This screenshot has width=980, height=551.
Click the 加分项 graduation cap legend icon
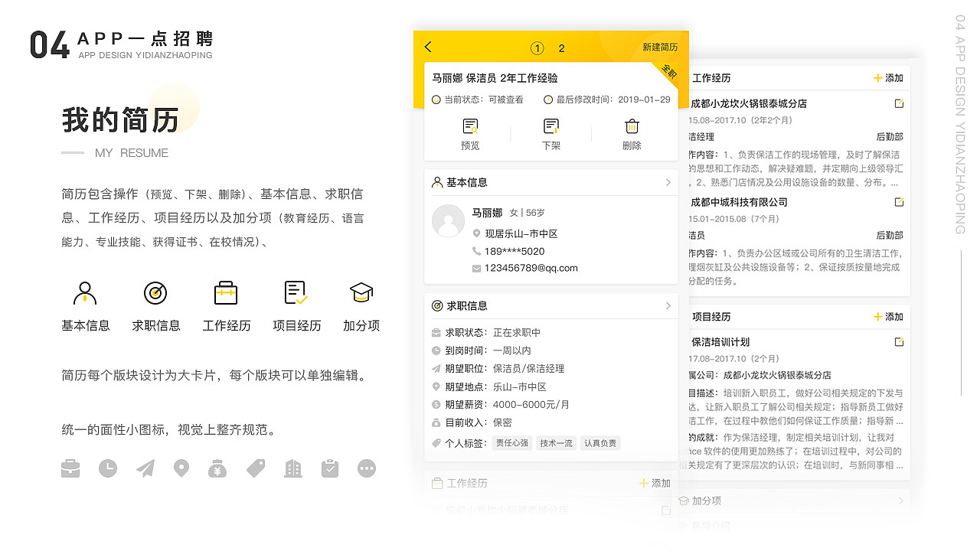361,293
